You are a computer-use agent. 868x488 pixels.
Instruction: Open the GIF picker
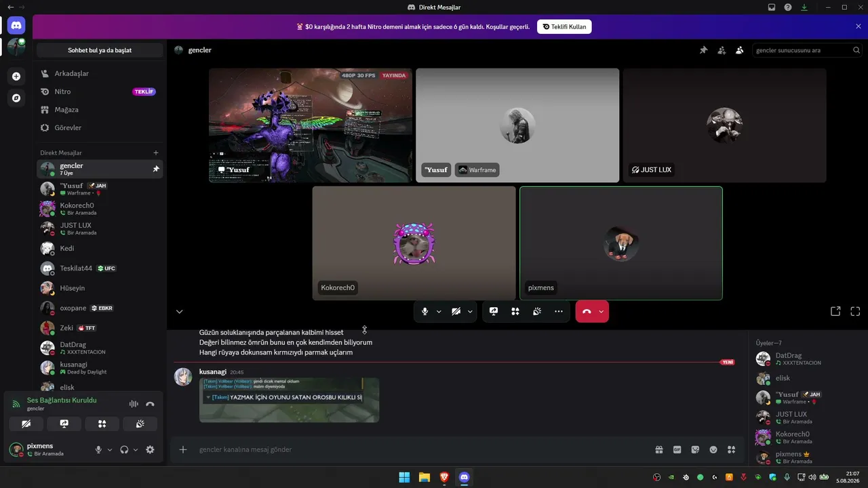click(x=677, y=449)
